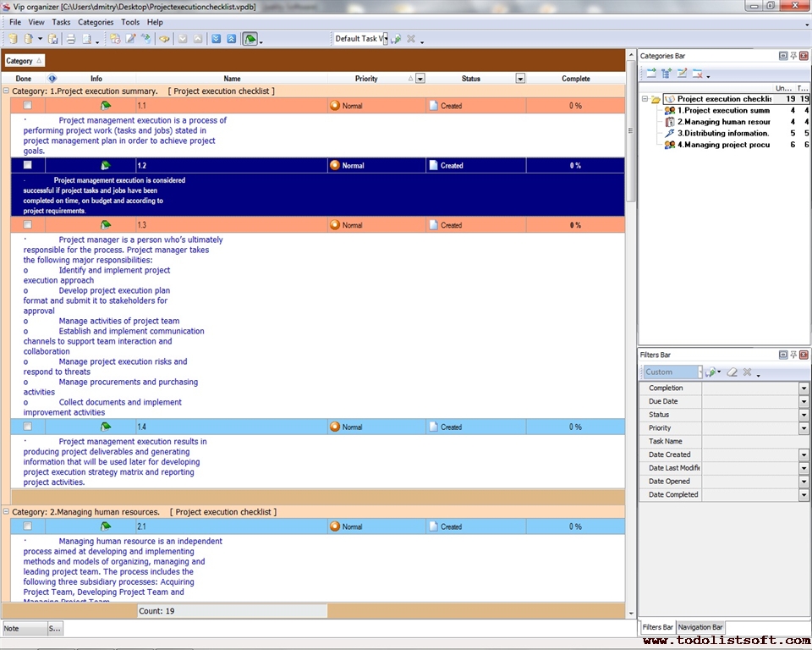Click the add category icon in Categories Bar

[x=651, y=74]
